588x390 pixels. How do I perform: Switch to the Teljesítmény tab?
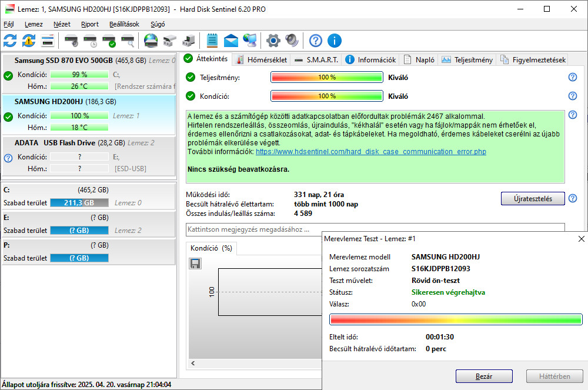(467, 59)
